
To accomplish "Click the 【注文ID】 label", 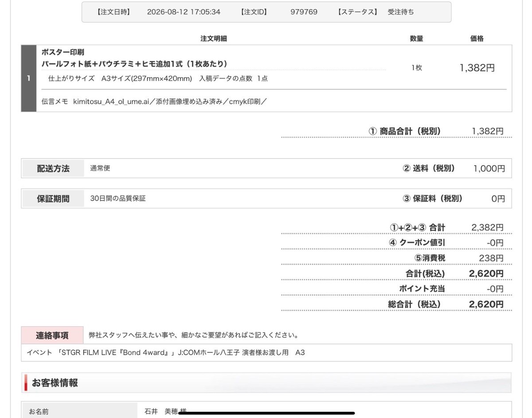I will click(254, 12).
